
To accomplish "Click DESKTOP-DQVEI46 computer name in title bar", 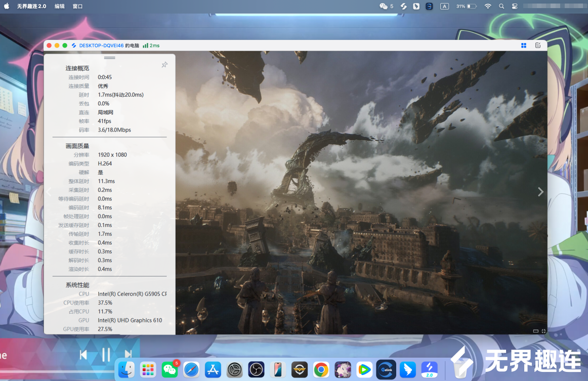I will [x=101, y=46].
